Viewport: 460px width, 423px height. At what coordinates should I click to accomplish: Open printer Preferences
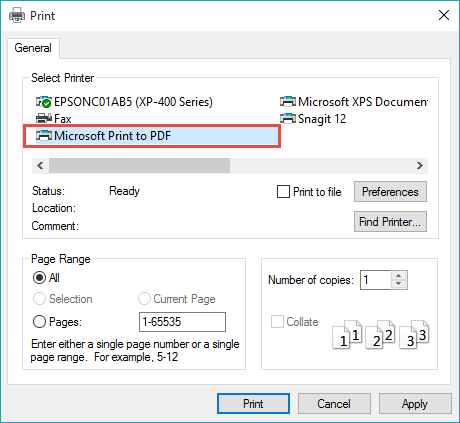pos(390,192)
